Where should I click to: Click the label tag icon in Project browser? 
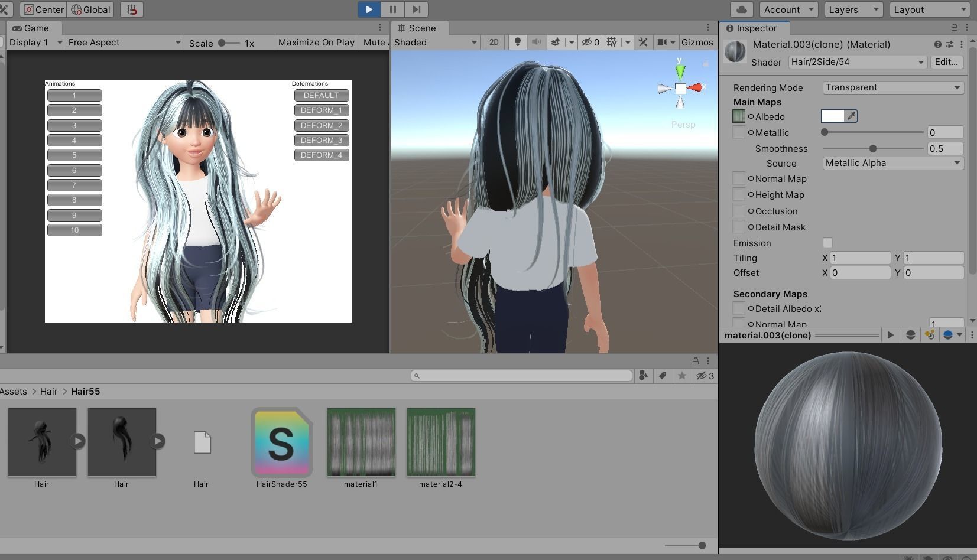pyautogui.click(x=663, y=376)
